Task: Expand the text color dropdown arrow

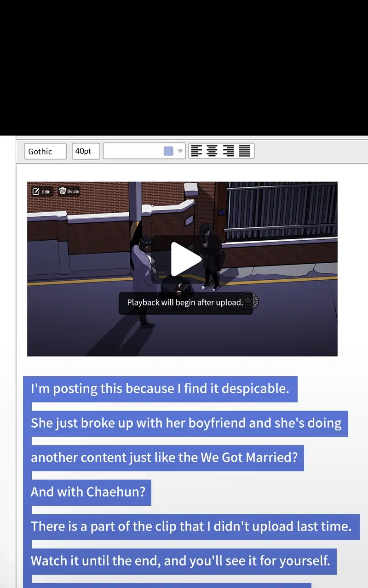Action: [180, 151]
